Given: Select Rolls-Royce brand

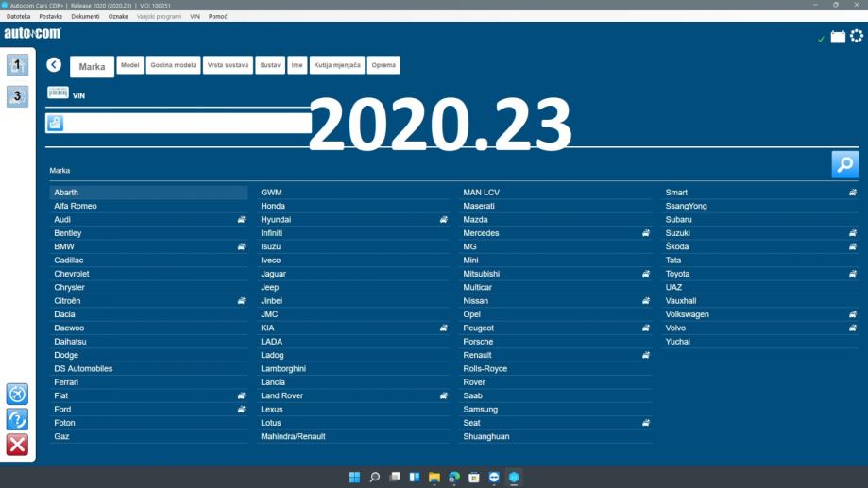Looking at the screenshot, I should coord(555,368).
